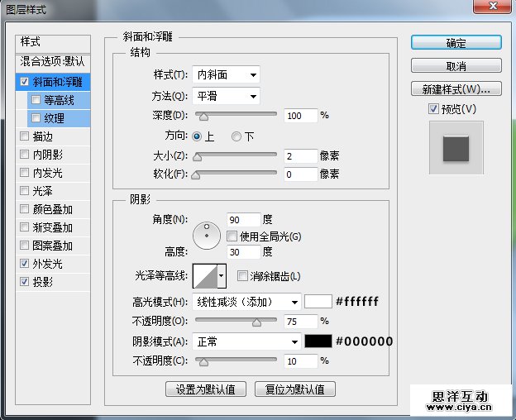This screenshot has width=516, height=420.
Task: Click the shadow 不透明度(C) slider handle
Action: click(x=203, y=362)
